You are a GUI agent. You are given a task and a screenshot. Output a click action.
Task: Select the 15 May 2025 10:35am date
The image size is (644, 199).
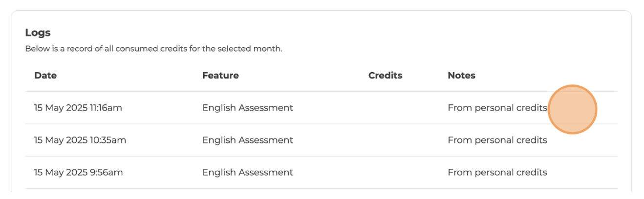point(80,140)
